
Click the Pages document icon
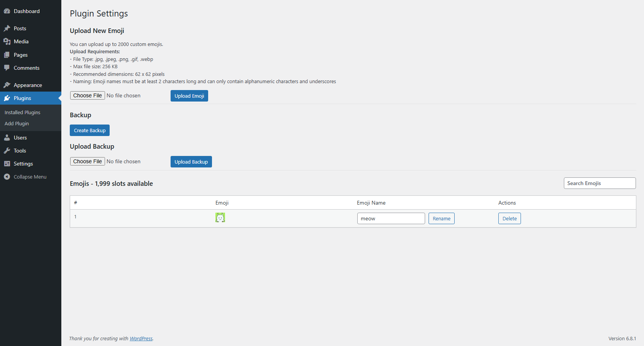click(x=7, y=54)
